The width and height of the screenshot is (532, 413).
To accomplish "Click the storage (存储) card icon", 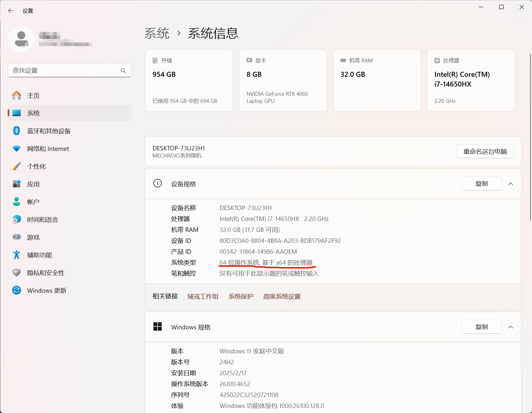I will 155,61.
